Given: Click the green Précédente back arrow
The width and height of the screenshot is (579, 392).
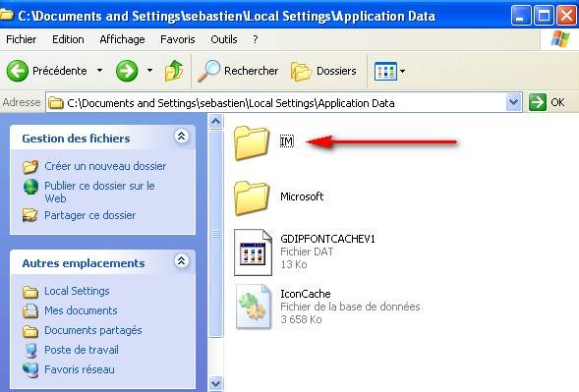Looking at the screenshot, I should (x=18, y=71).
